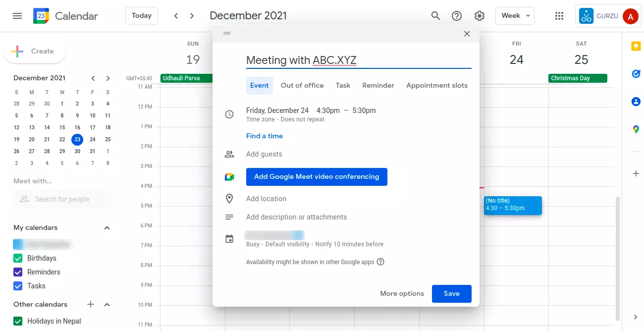Viewport: 644px width, 331px height.
Task: Toggle the Tasks calendar checkbox
Action: [18, 286]
